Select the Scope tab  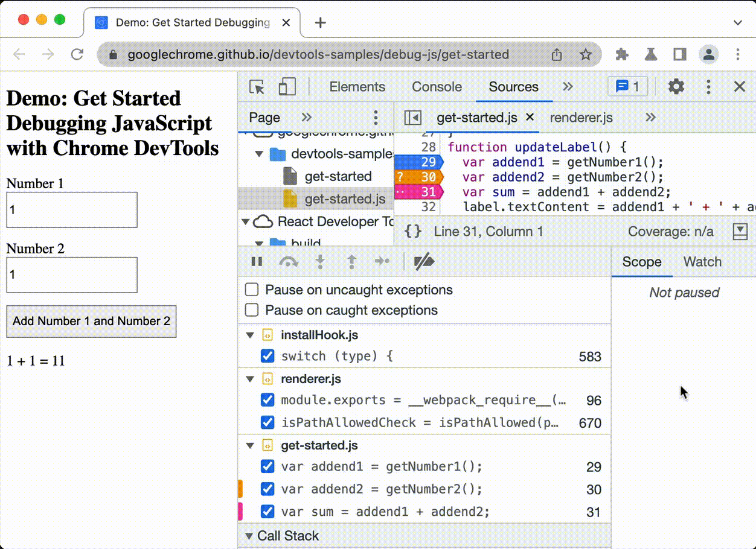click(642, 262)
